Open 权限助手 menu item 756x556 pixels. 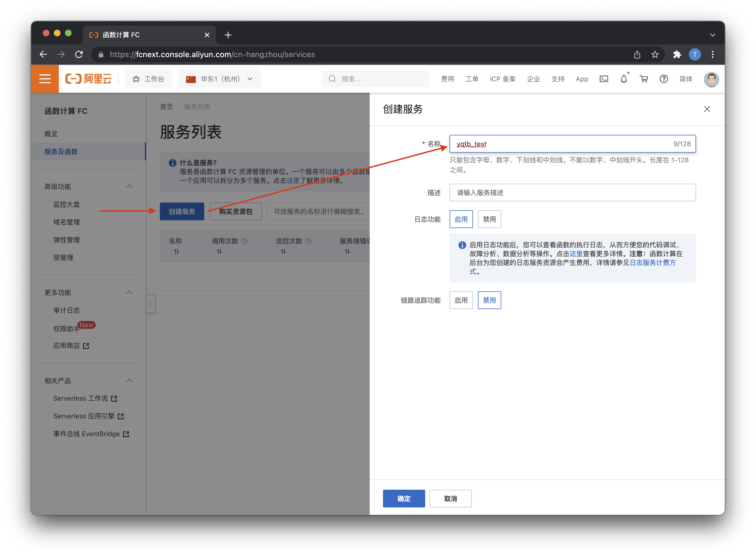(67, 329)
